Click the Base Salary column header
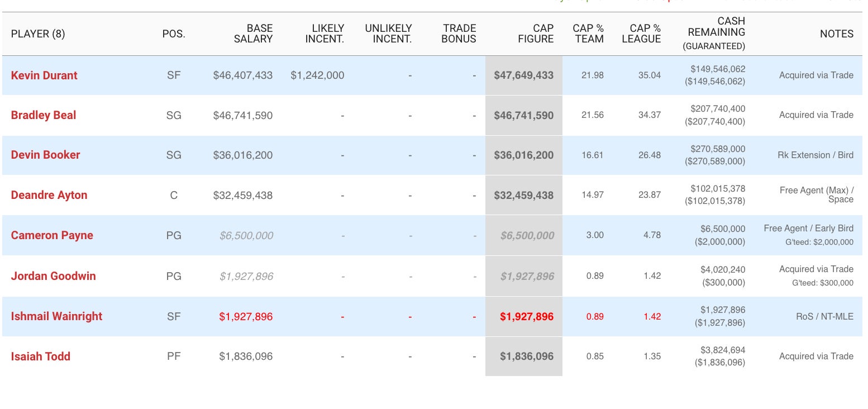 [254, 34]
